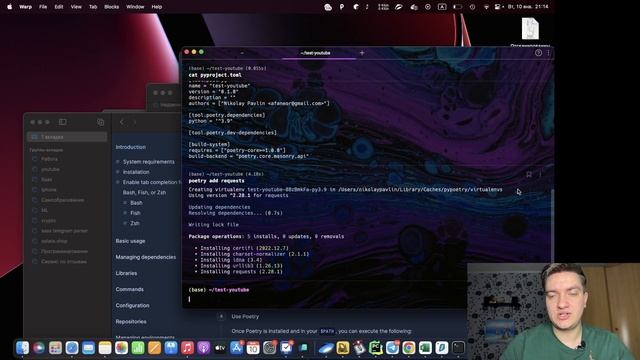The height and width of the screenshot is (360, 640).
Task: Add a new tab in Warp
Action: point(362,53)
